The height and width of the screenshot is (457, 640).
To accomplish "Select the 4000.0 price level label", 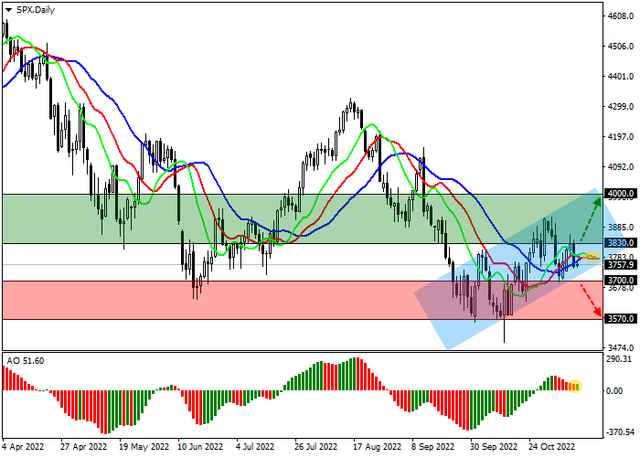I will click(620, 193).
